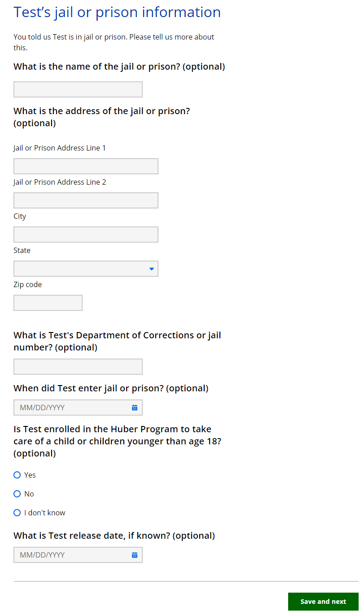Viewport: 364px width, 616px height.
Task: Click Jail or Prison Address Line 1 field
Action: 86,166
